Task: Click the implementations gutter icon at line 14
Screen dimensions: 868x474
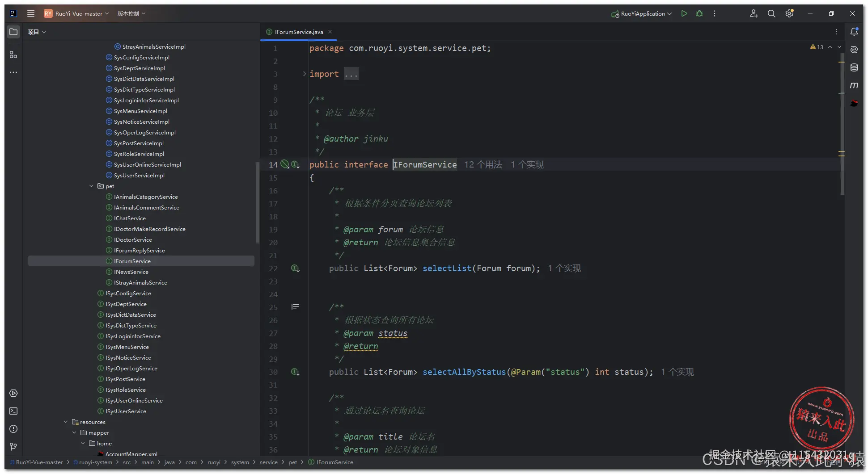Action: [296, 165]
